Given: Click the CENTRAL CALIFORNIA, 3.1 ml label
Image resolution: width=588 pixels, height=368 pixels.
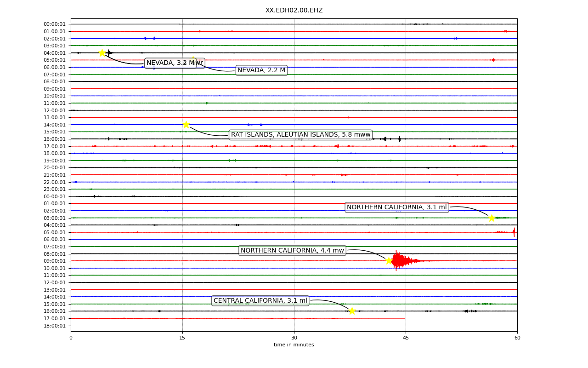Looking at the screenshot, I should point(260,301).
